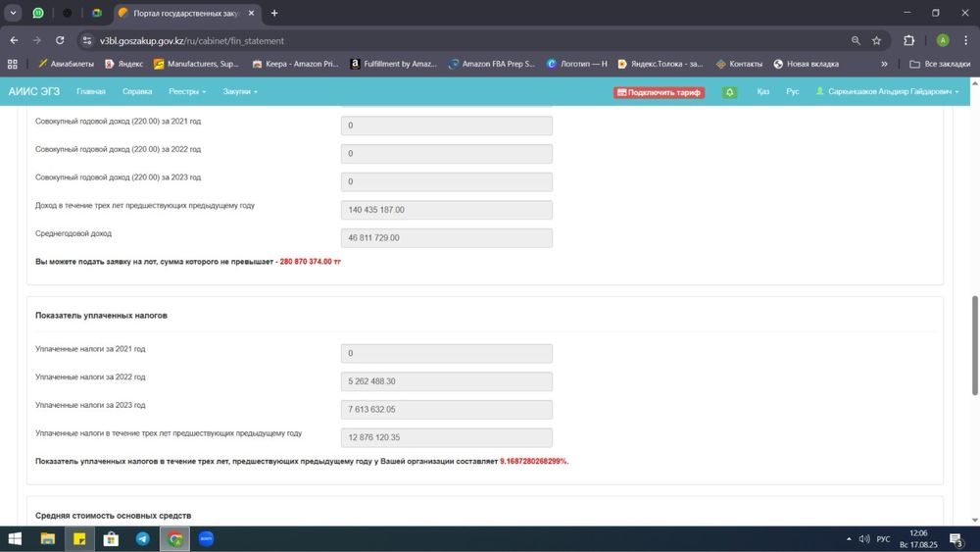Open File Explorer from the taskbar

(47, 539)
